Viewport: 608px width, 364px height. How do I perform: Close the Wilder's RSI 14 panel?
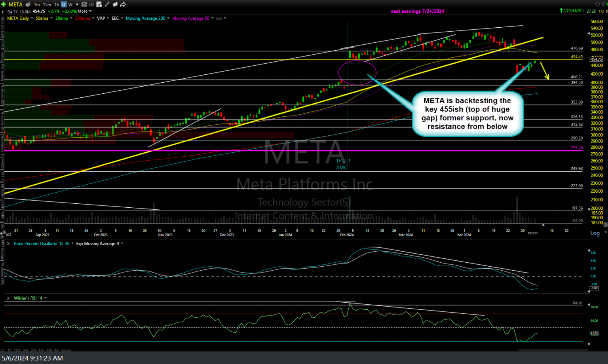[x=8, y=298]
